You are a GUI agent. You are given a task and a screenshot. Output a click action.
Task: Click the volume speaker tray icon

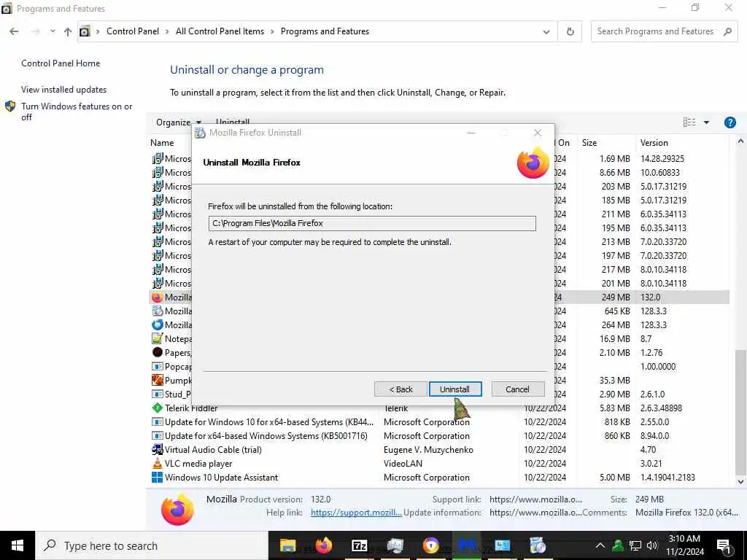pyautogui.click(x=653, y=545)
